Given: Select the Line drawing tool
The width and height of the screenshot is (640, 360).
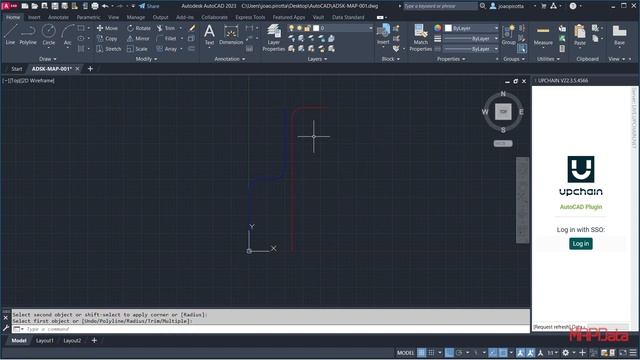Looking at the screenshot, I should 10,34.
